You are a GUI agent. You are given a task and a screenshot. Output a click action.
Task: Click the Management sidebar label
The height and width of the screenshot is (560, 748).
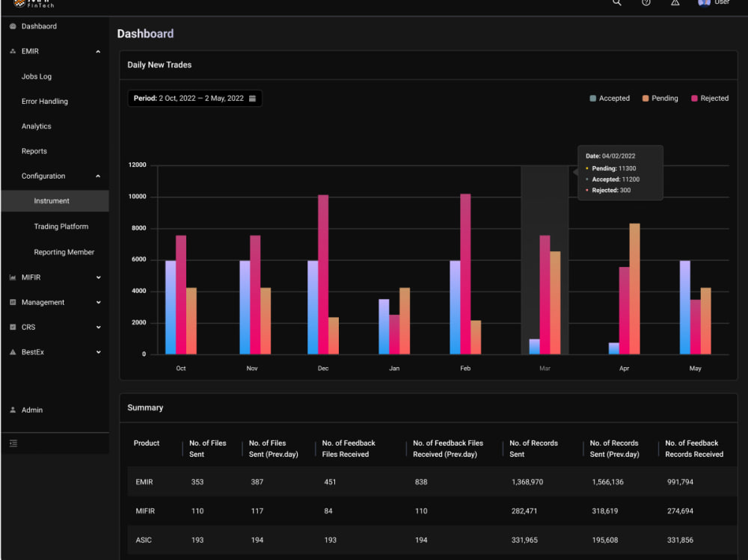click(43, 302)
